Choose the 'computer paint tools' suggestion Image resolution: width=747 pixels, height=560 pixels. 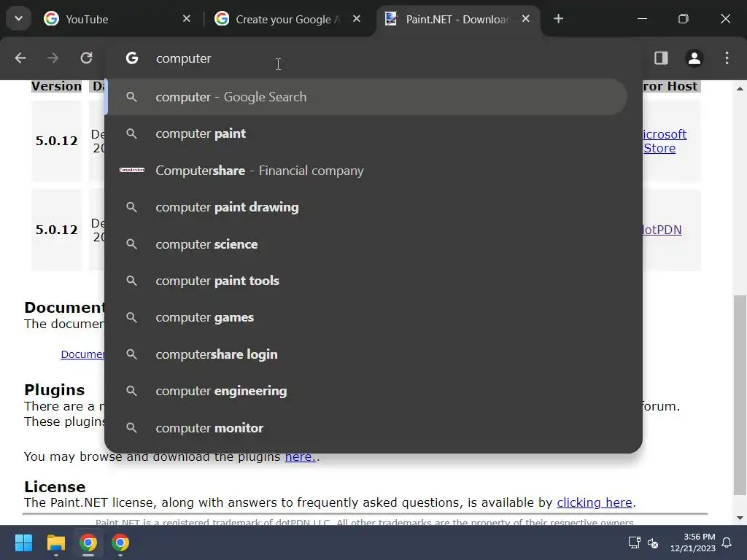[368, 281]
